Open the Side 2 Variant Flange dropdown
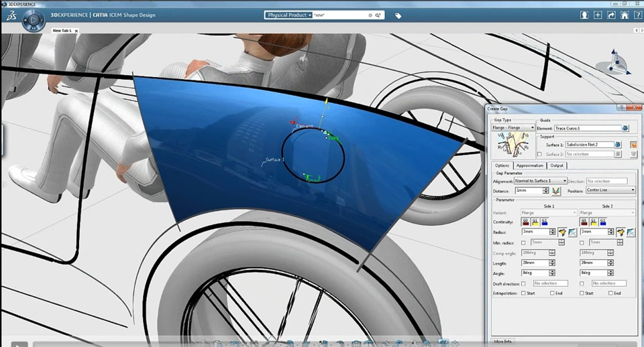The image size is (644, 347). 607,213
